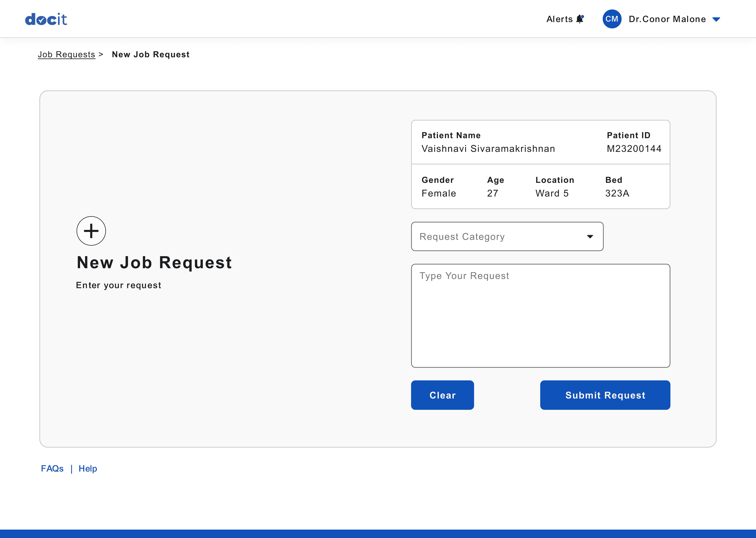Click the Alerts label
Screen dimensions: 756x538
click(559, 19)
